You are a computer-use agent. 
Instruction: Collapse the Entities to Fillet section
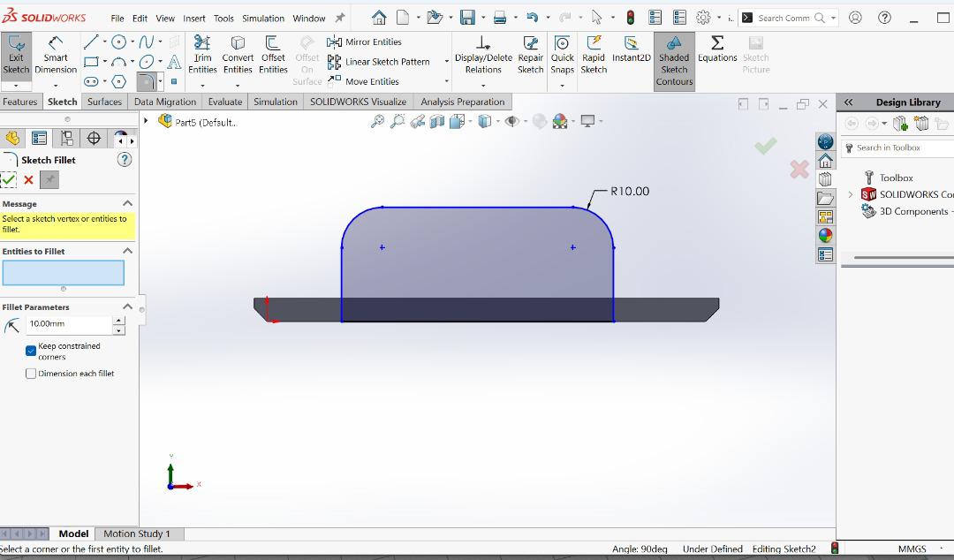tap(127, 251)
